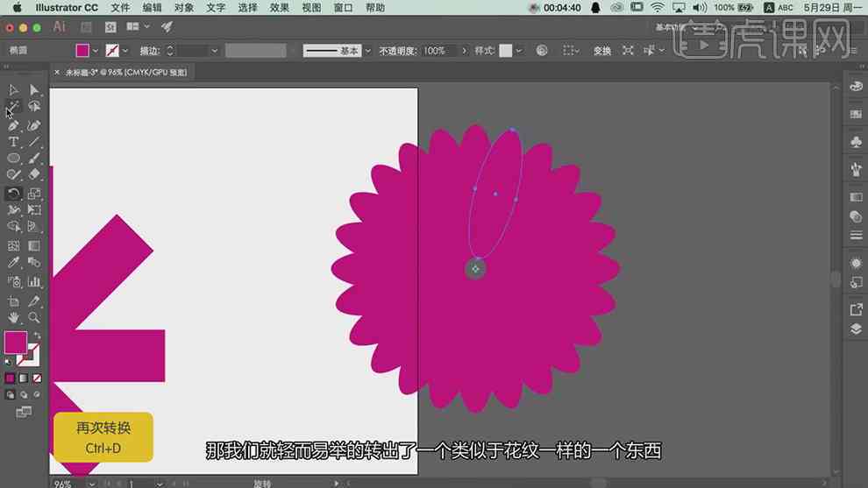Click the 描边 stroke label

click(149, 51)
